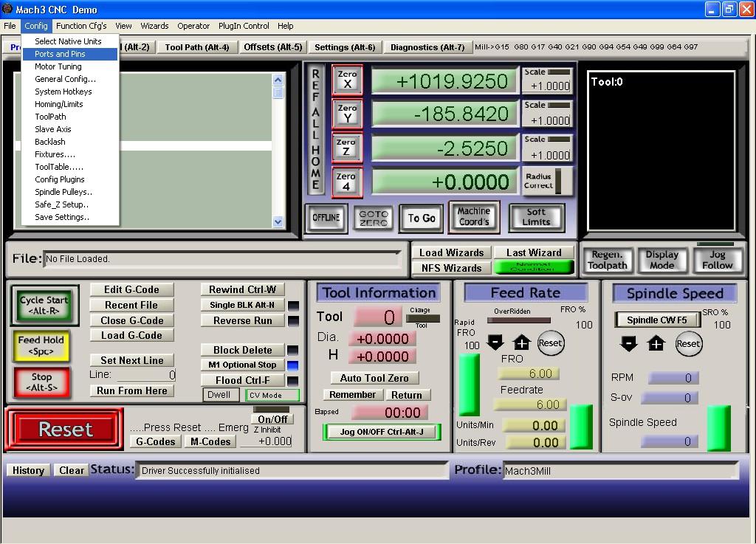Viewport: 756px width, 544px height.
Task: Click the Zero Y axis button
Action: point(347,113)
